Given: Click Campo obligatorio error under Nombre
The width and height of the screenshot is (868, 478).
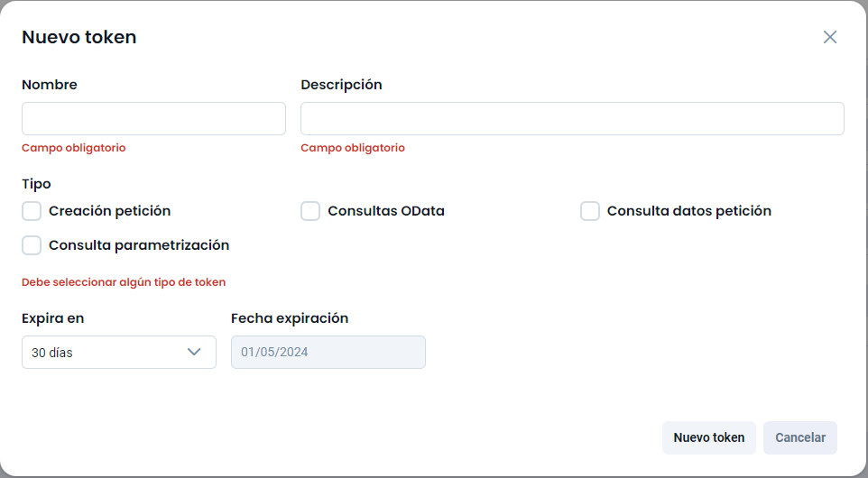Looking at the screenshot, I should coord(74,148).
